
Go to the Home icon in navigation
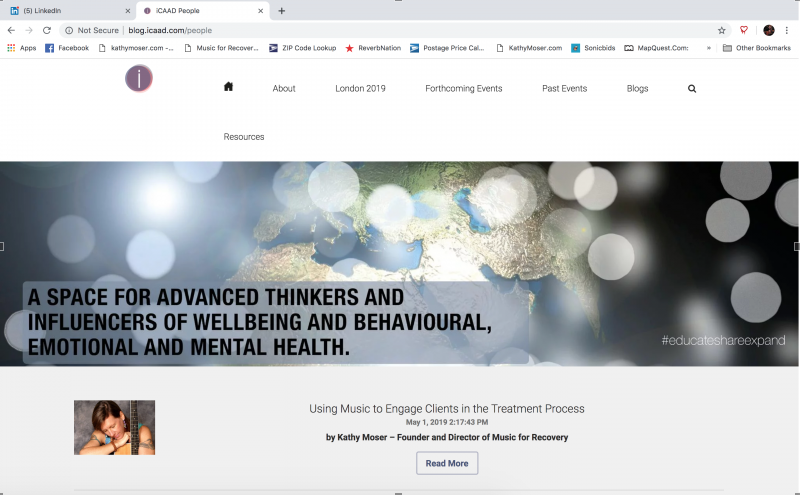[228, 87]
